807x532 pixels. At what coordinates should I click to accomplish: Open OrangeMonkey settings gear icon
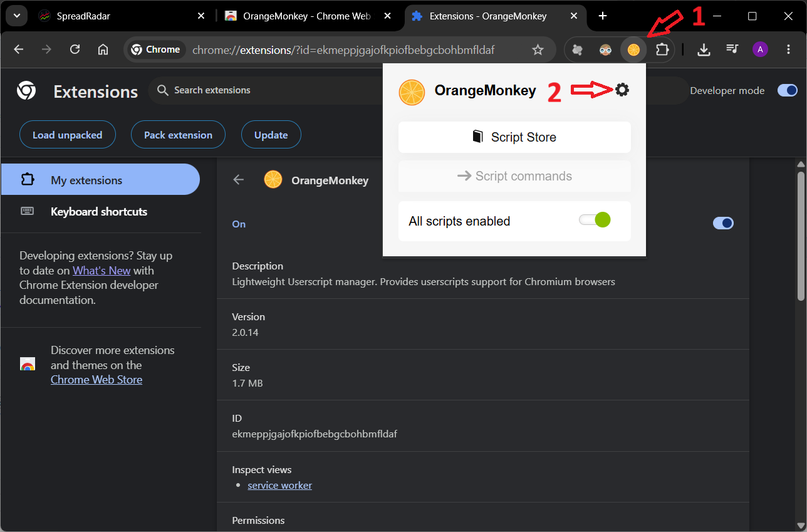tap(622, 90)
